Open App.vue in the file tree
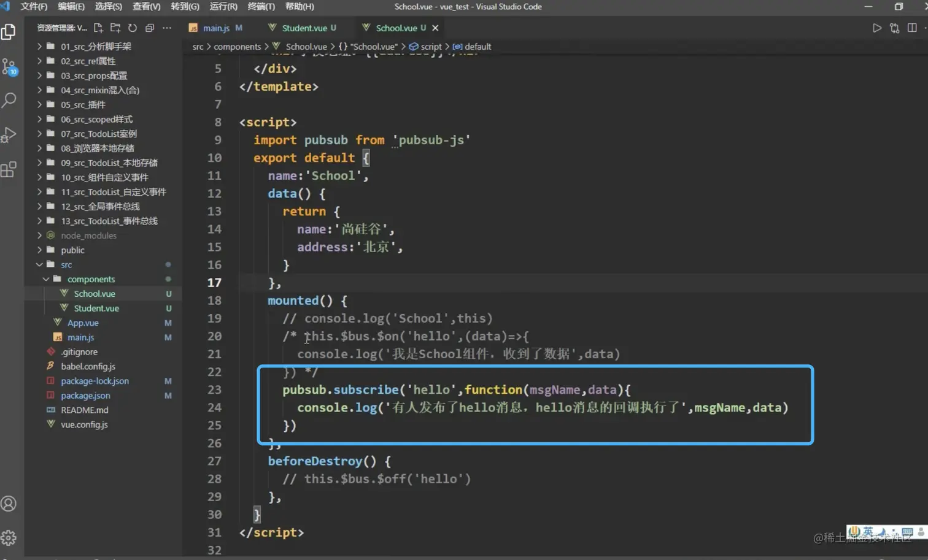Viewport: 928px width, 560px height. click(x=83, y=323)
